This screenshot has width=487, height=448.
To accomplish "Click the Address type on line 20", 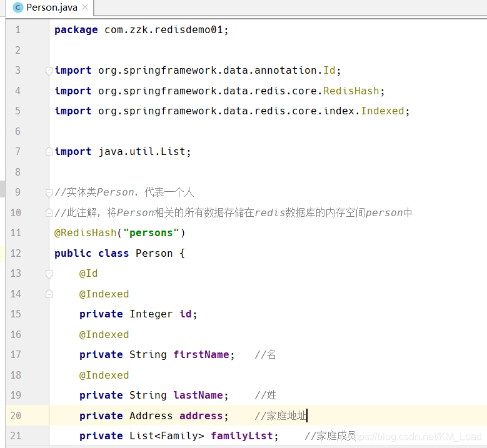I will point(151,416).
